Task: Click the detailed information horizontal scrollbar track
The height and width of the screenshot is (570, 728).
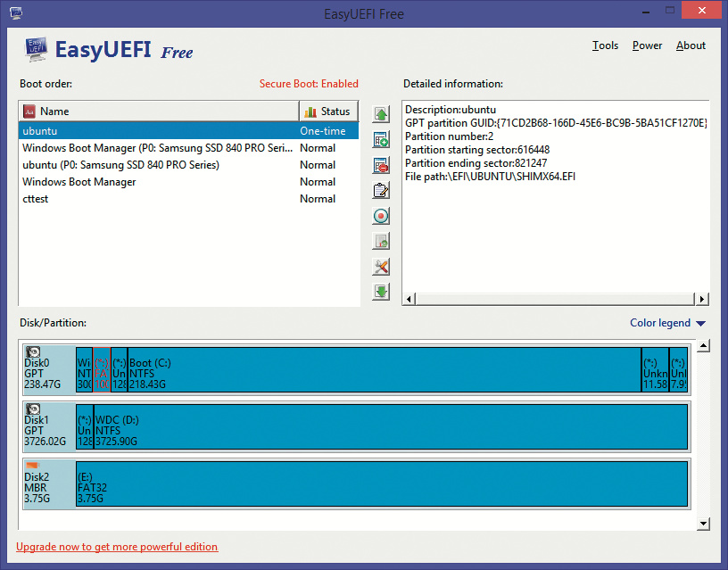Action: coord(555,299)
